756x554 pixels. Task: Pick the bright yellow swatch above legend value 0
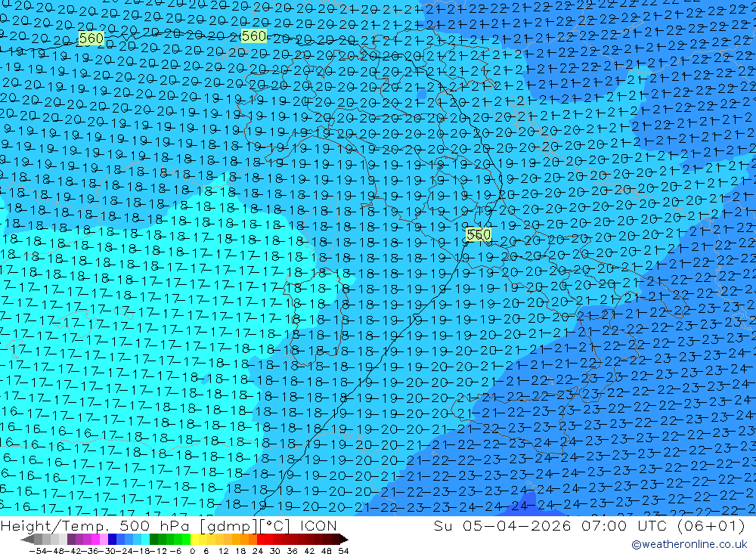195,539
